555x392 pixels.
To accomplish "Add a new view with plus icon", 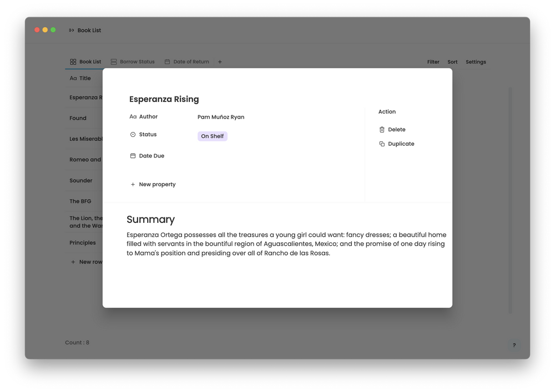I will click(x=220, y=62).
